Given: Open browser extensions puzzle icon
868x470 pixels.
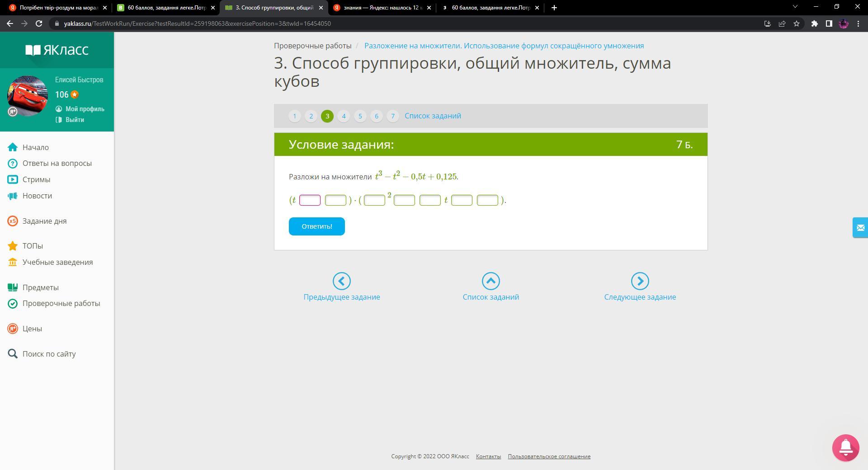Looking at the screenshot, I should [x=814, y=23].
